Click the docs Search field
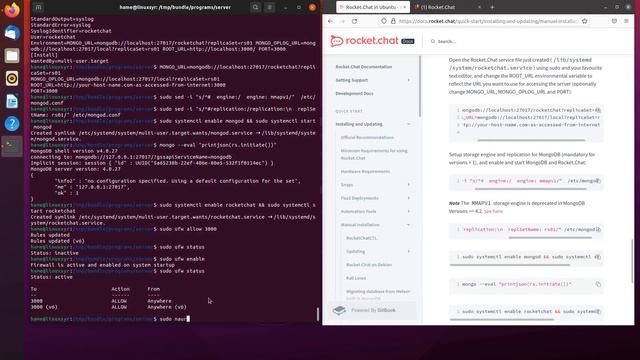 (447, 41)
